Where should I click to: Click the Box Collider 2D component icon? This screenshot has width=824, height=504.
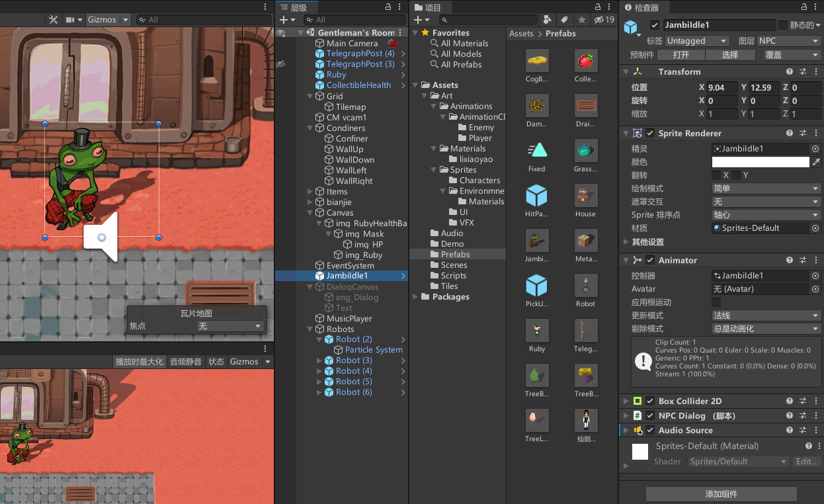[x=636, y=401]
